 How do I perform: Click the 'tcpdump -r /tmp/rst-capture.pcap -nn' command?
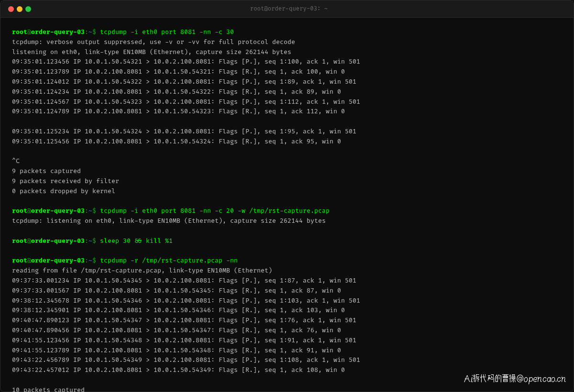click(169, 261)
